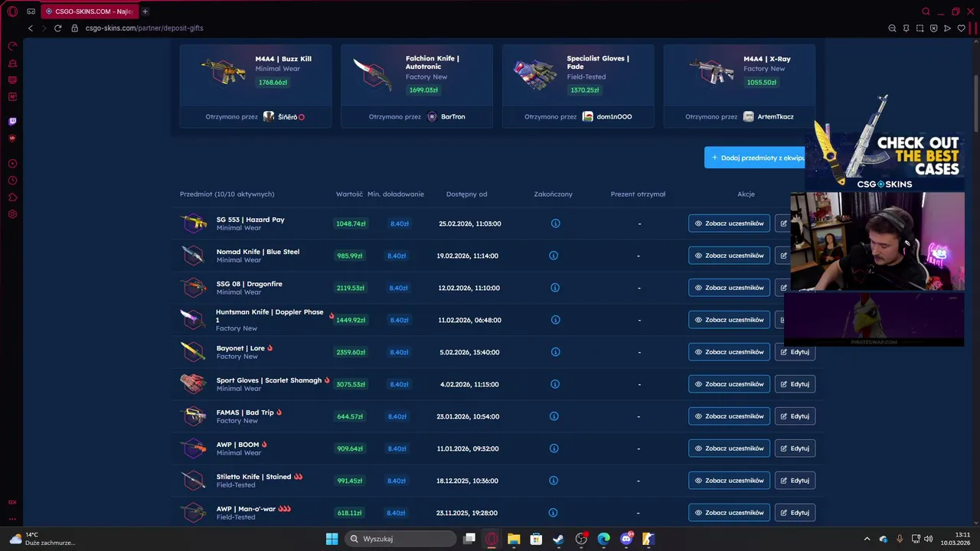Click the Dostępny od column header
The image size is (980, 551).
click(x=467, y=194)
